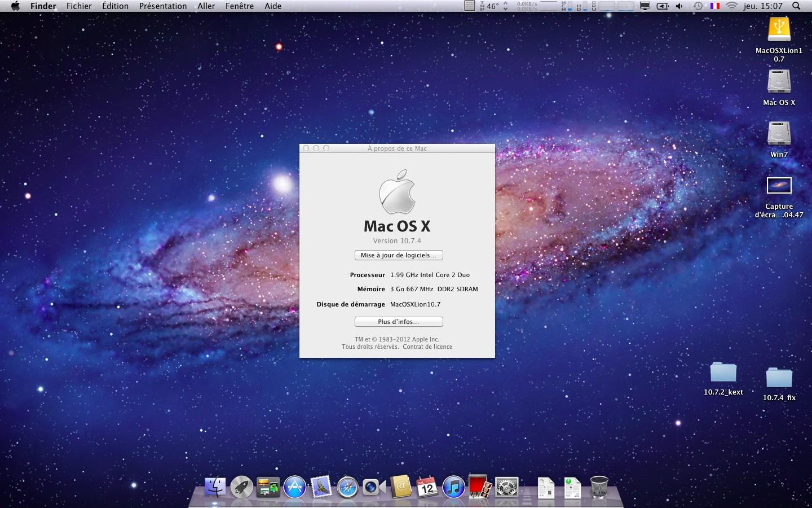Open the Mail app in the dock
Screen dimensions: 812x508
click(x=321, y=487)
